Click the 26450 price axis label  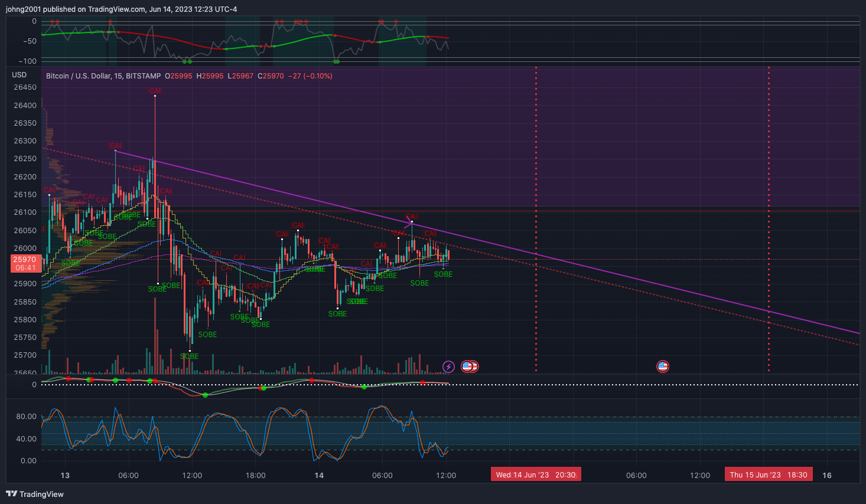click(x=25, y=87)
